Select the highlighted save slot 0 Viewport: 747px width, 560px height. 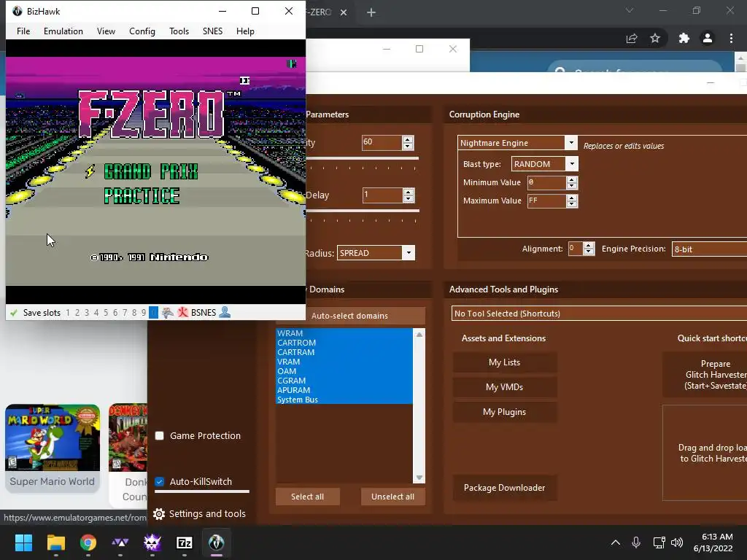(x=153, y=313)
